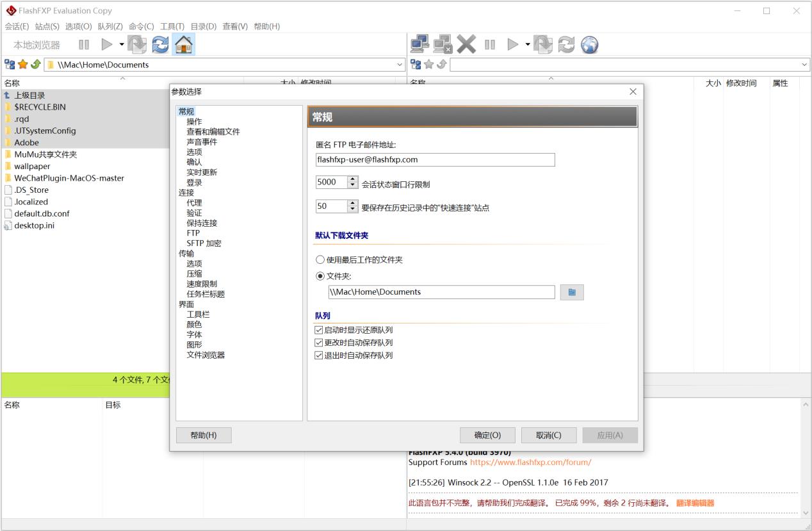Click the globe icon in remote toolbar
Viewport: 812px width, 531px height.
pyautogui.click(x=589, y=44)
